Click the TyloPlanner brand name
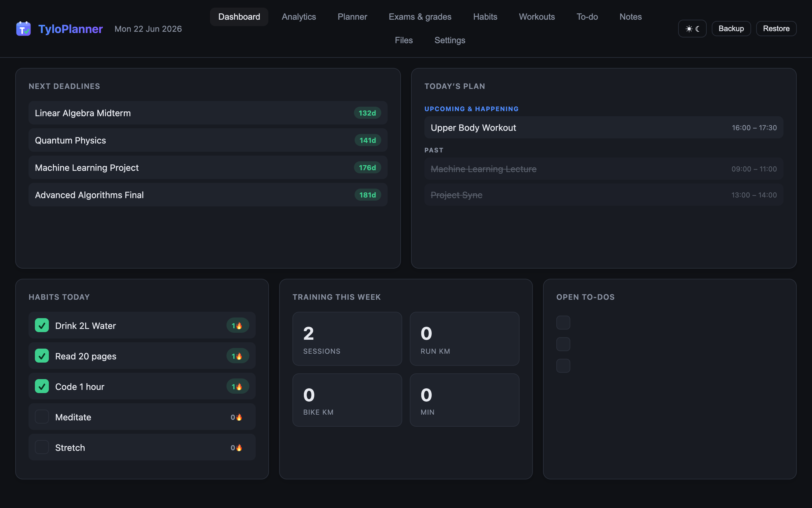This screenshot has width=812, height=508. (x=70, y=29)
